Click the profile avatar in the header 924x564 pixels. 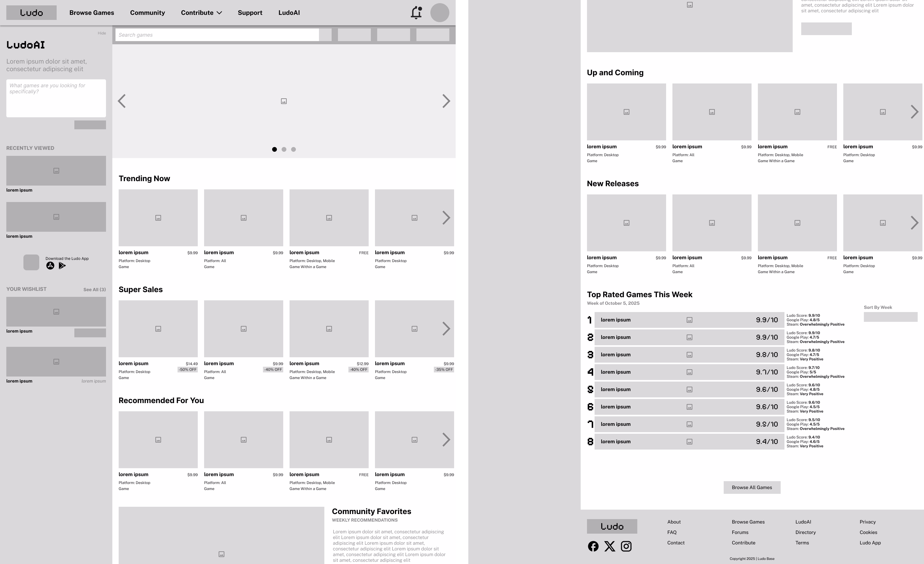[x=439, y=12]
